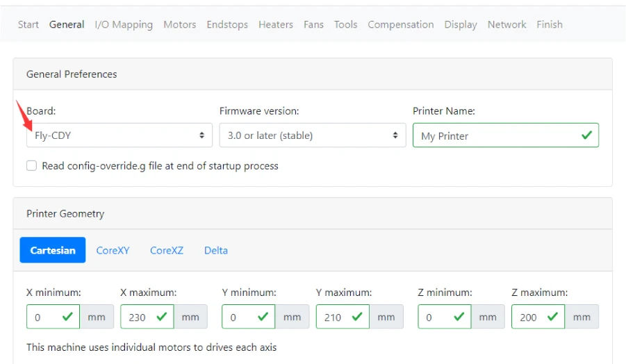The width and height of the screenshot is (626, 364).
Task: Open the I/O Mapping tab
Action: tap(124, 24)
